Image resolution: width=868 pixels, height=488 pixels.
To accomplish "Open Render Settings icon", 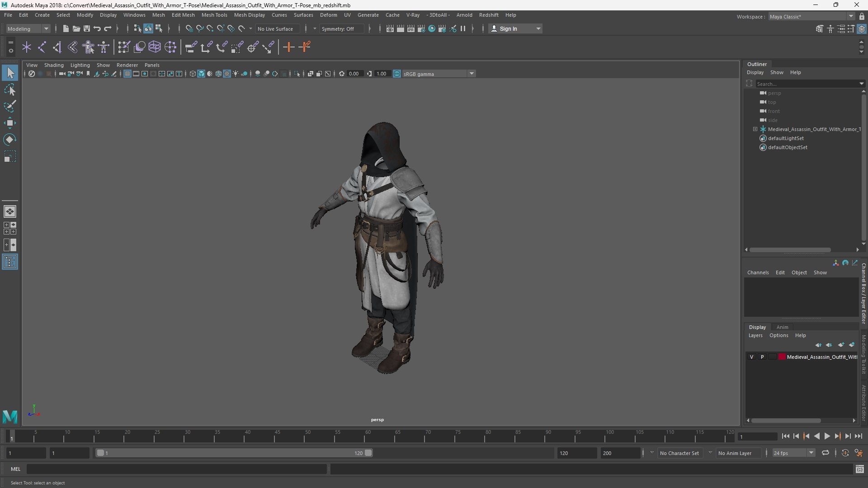I will click(x=421, y=28).
